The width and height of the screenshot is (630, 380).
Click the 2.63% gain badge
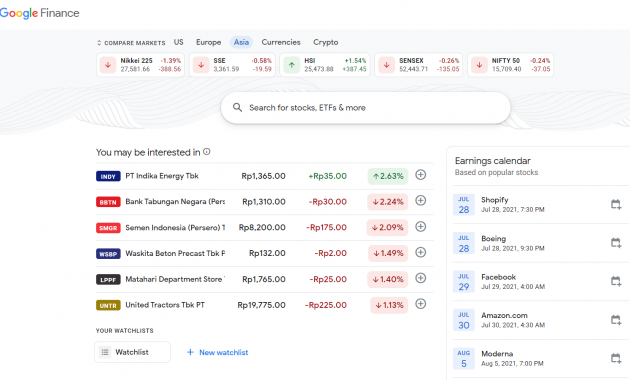pos(388,176)
